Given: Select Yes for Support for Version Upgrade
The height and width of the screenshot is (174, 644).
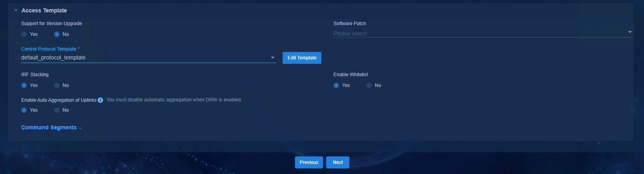Looking at the screenshot, I should (24, 34).
